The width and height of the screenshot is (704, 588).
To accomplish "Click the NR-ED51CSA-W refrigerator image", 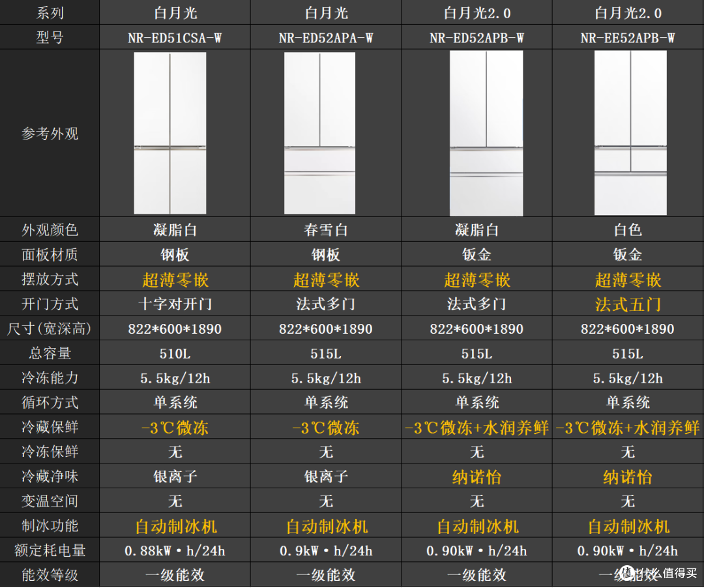I will (170, 133).
